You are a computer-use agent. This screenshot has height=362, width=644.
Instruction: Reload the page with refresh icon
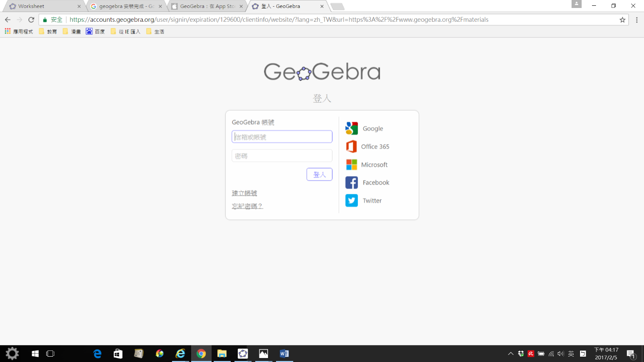(x=31, y=20)
